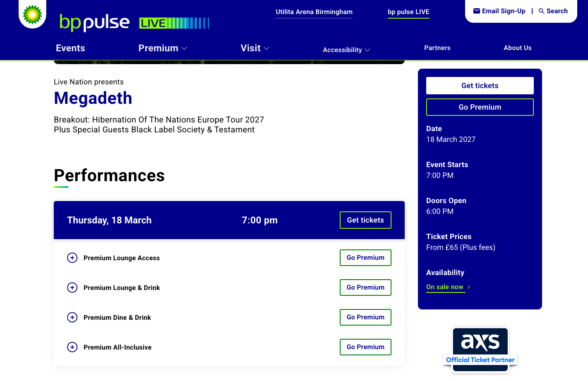
Task: Open the Visit navigation dropdown chevron
Action: coord(266,48)
